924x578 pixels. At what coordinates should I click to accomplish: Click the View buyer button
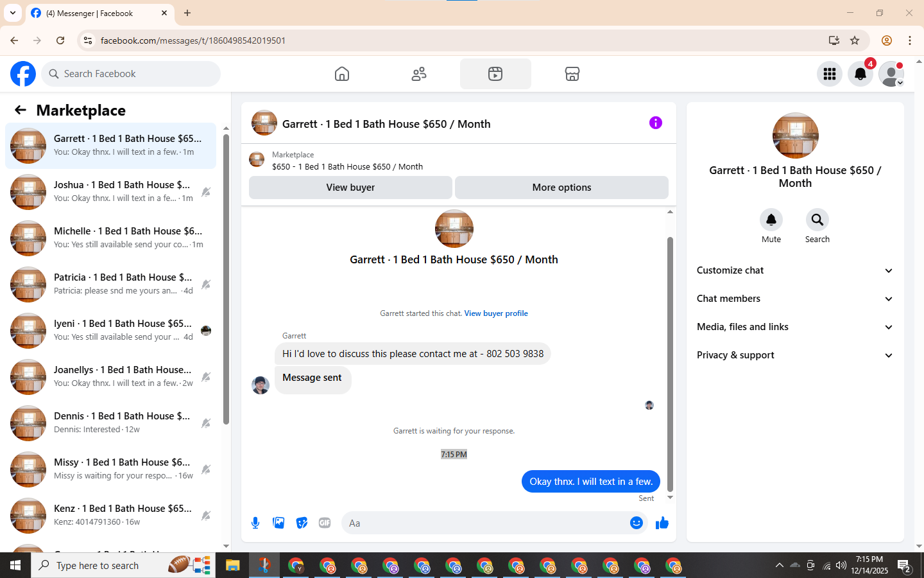(x=350, y=188)
